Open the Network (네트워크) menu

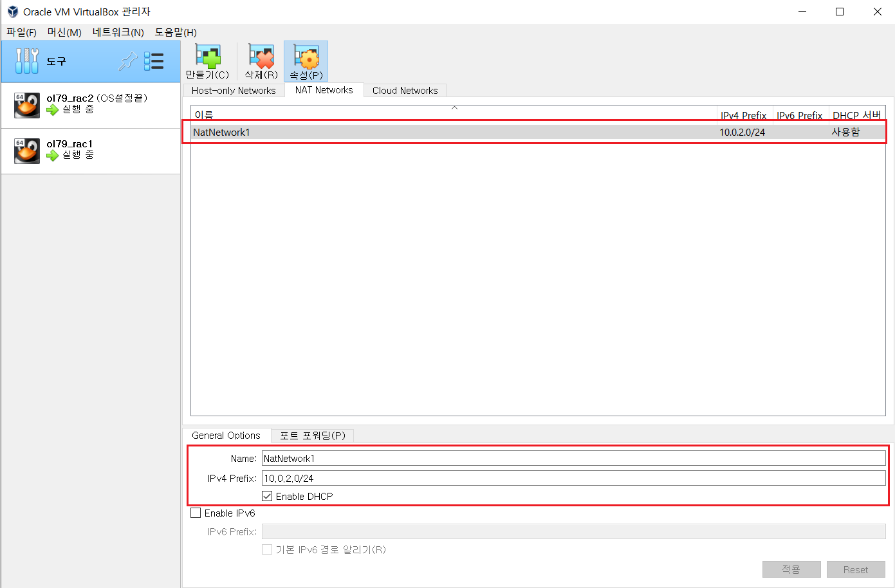118,32
